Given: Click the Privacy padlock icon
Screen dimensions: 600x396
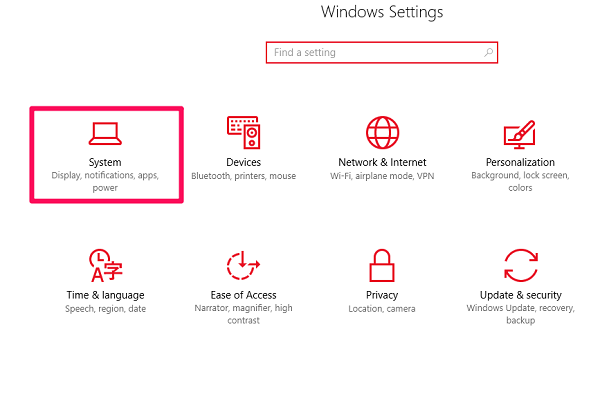Looking at the screenshot, I should coord(382,266).
